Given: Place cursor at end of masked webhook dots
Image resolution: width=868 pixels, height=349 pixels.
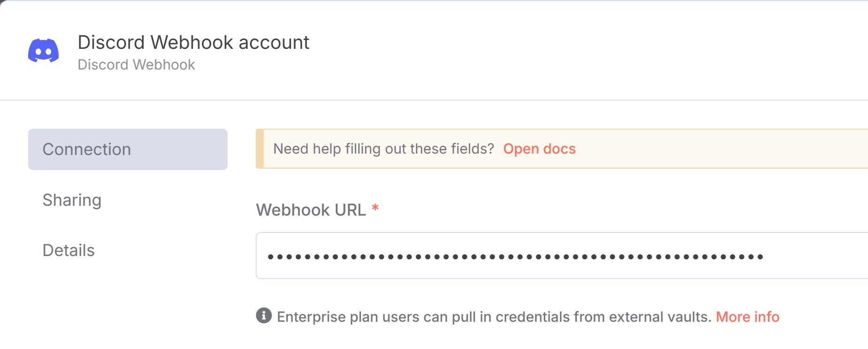Looking at the screenshot, I should 765,256.
